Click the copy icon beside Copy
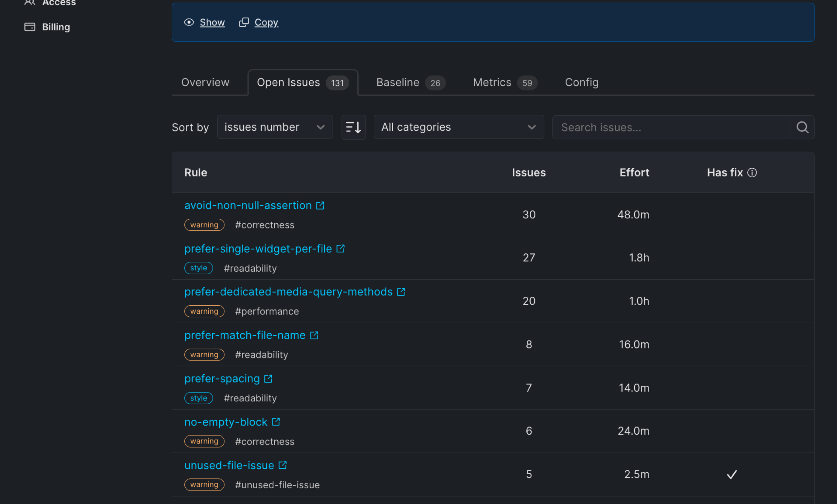Image resolution: width=837 pixels, height=504 pixels. point(244,23)
